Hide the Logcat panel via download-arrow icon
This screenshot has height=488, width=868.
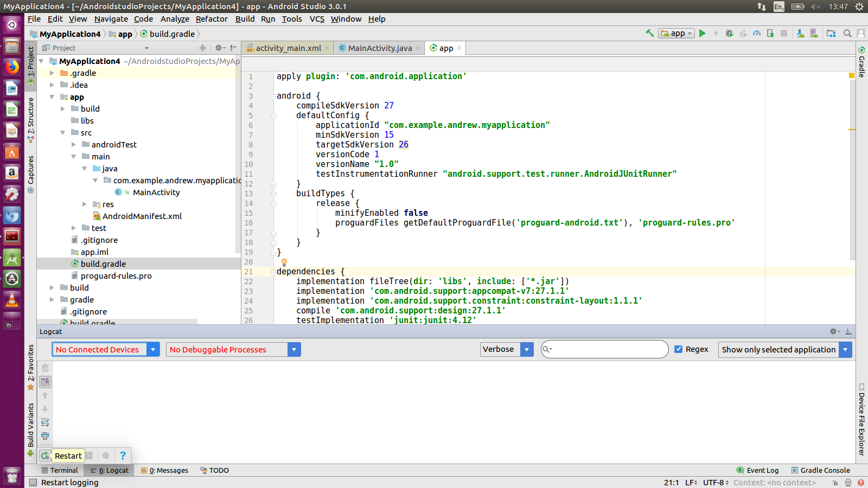point(848,331)
